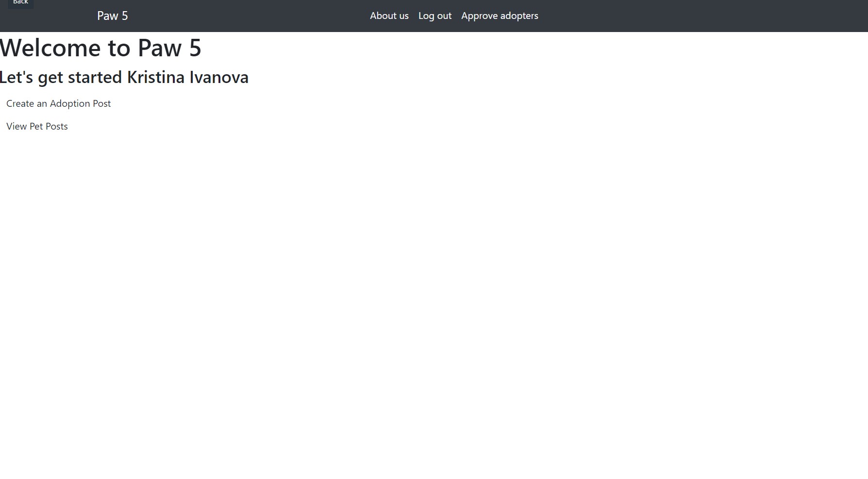
Task: Click the Back button in the top-left corner
Action: 20,3
